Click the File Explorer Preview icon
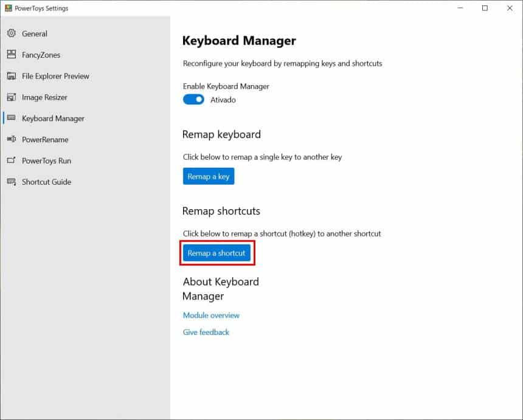The image size is (523, 420). coord(12,76)
